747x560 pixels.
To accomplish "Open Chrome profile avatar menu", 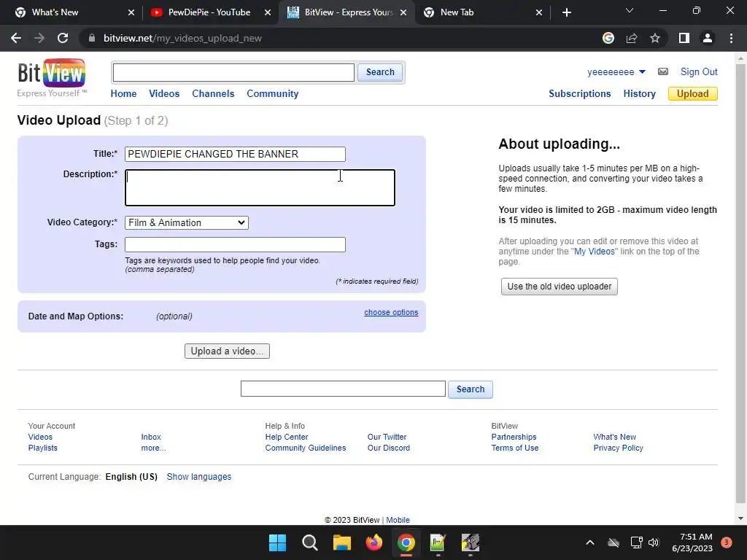I will [708, 38].
